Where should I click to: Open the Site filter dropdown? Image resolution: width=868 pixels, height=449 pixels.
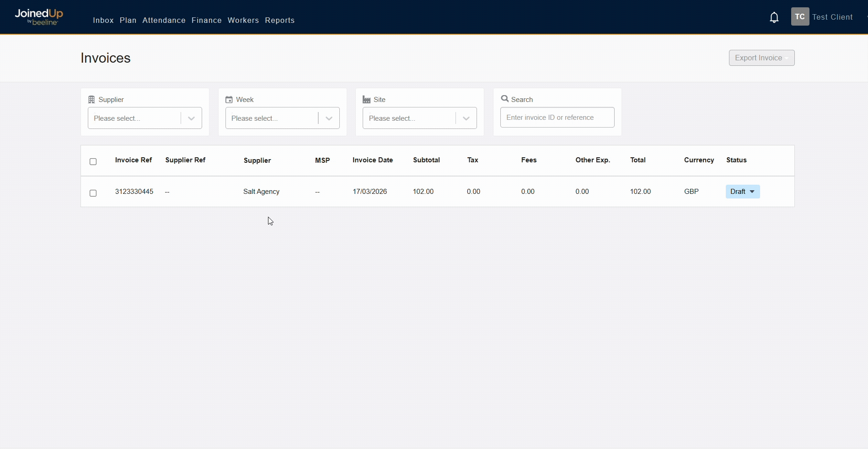tap(466, 118)
